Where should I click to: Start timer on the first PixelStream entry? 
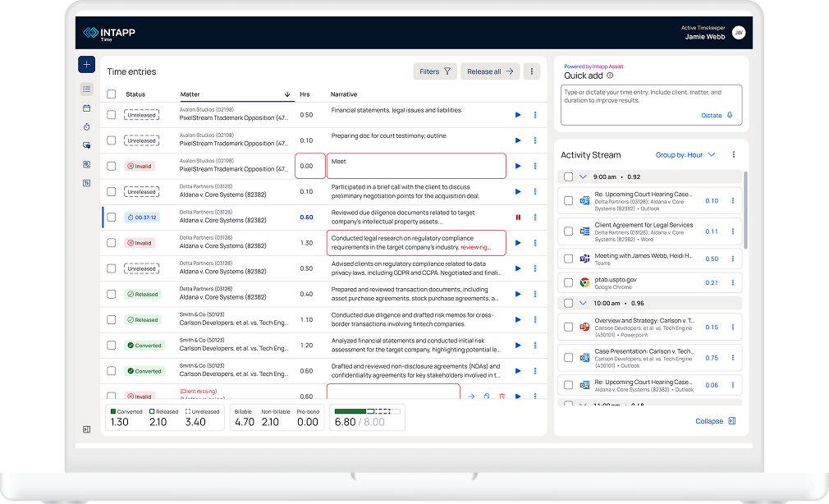pos(518,115)
